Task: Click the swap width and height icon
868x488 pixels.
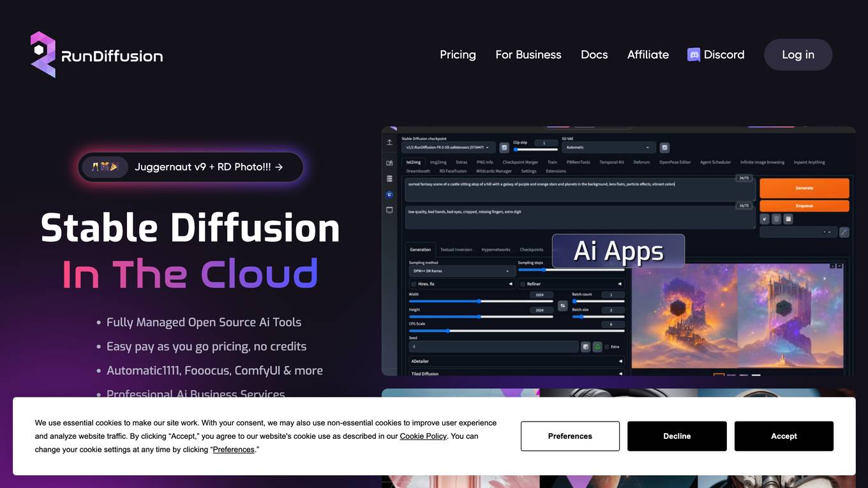Action: point(562,306)
